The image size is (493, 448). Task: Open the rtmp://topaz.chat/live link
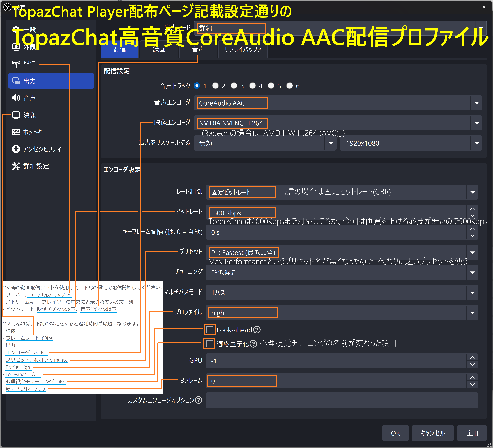(x=49, y=295)
